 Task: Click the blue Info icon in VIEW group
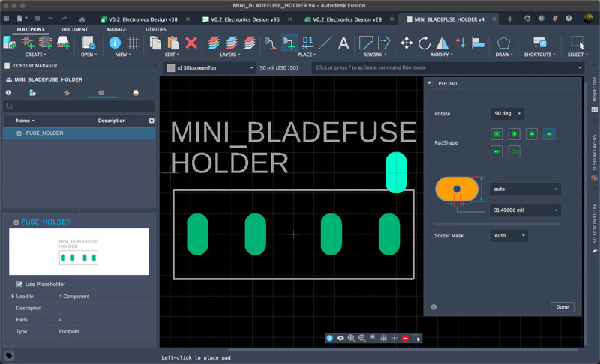point(115,43)
